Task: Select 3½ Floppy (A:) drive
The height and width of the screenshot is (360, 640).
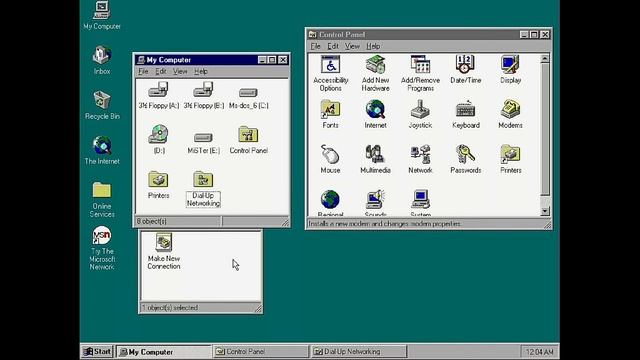Action: tap(158, 95)
